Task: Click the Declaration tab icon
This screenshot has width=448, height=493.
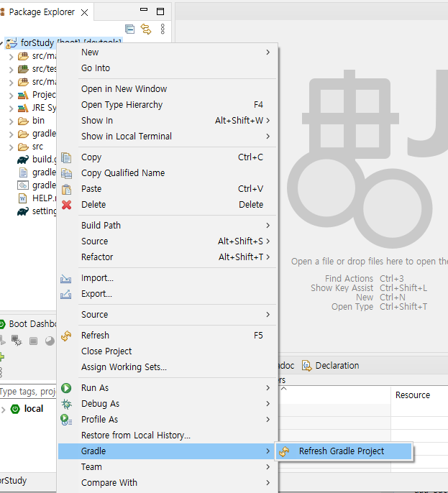Action: coord(307,366)
